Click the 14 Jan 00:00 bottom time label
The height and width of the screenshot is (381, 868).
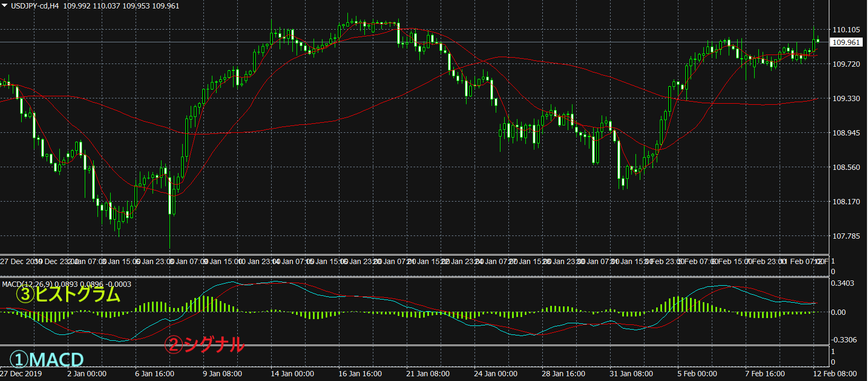click(x=292, y=374)
